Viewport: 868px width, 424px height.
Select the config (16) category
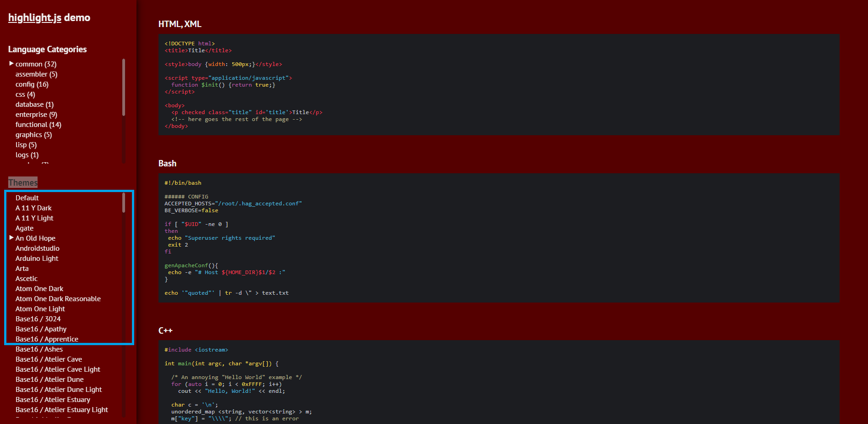click(32, 84)
